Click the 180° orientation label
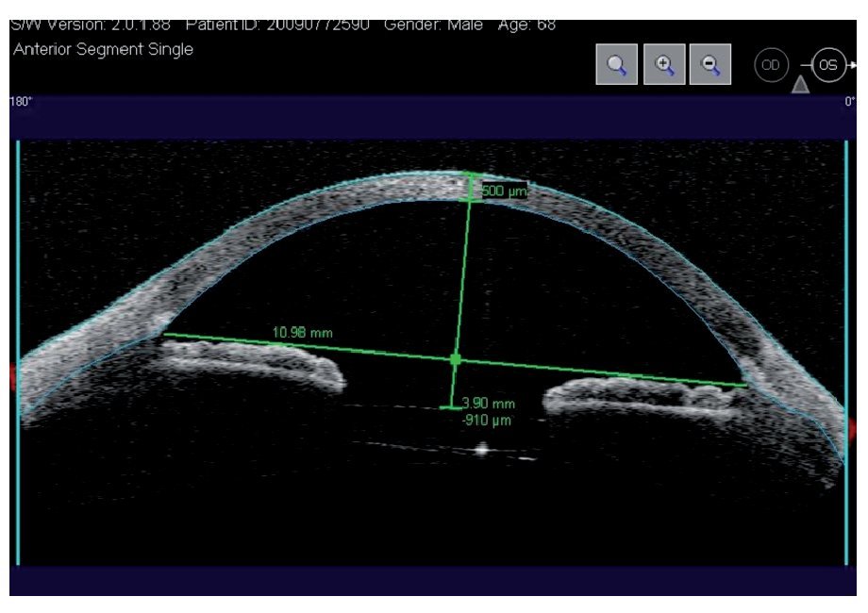Screen dimensions: 868x613 click(x=20, y=102)
